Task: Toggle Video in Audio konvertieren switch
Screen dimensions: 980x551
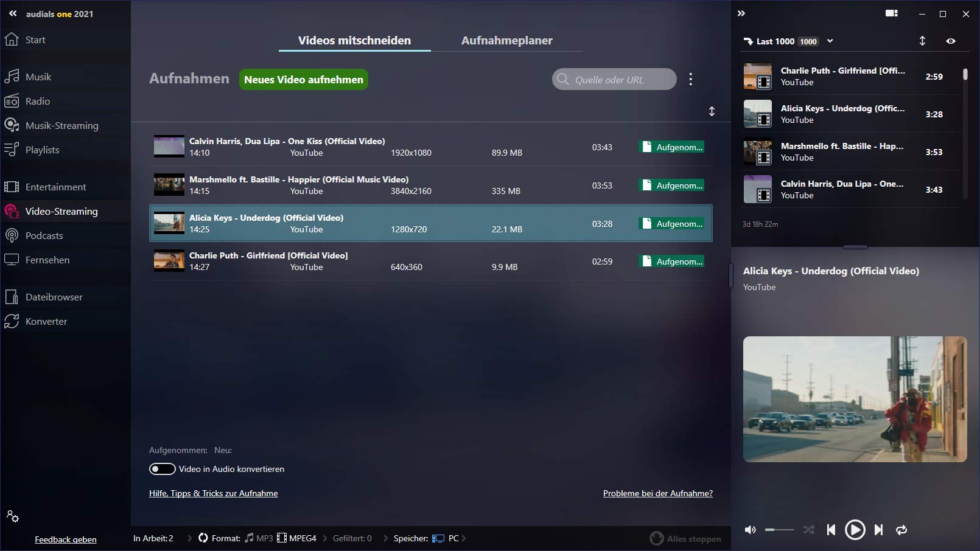Action: click(x=162, y=469)
